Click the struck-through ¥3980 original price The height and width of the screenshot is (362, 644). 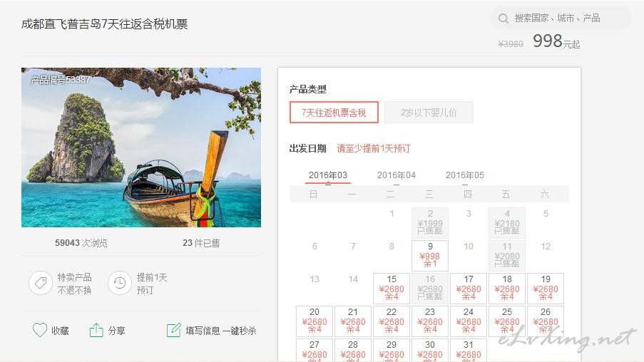511,44
